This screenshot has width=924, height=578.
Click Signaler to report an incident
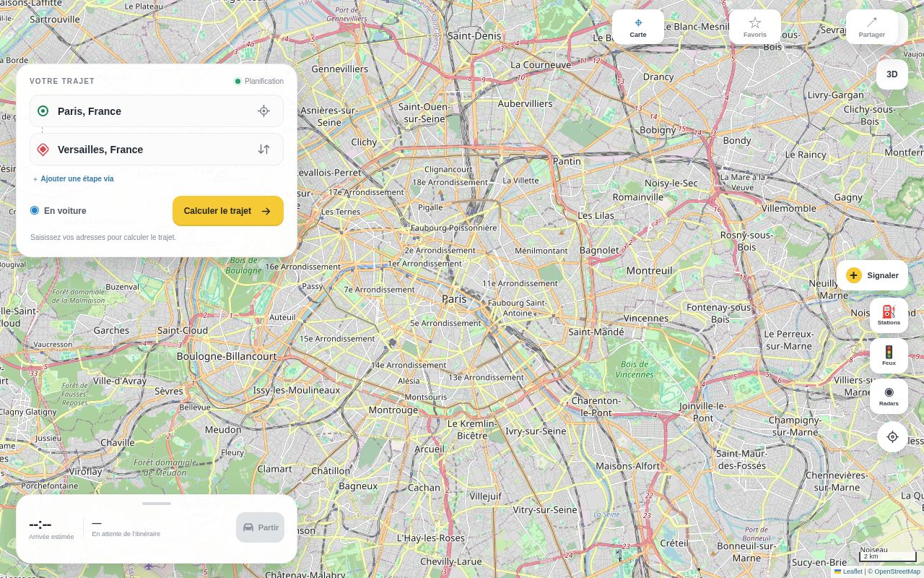872,275
